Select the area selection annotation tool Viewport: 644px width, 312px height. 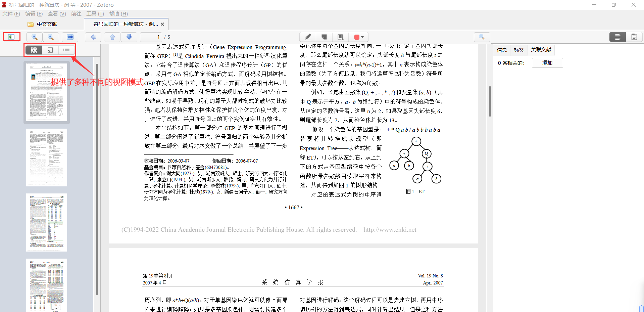340,37
